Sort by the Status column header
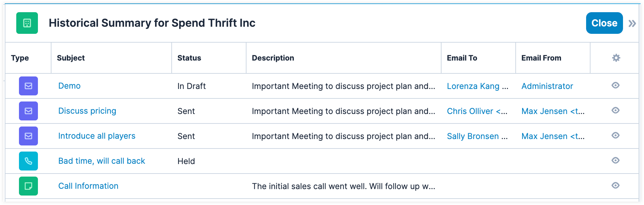The width and height of the screenshot is (644, 205). 189,58
